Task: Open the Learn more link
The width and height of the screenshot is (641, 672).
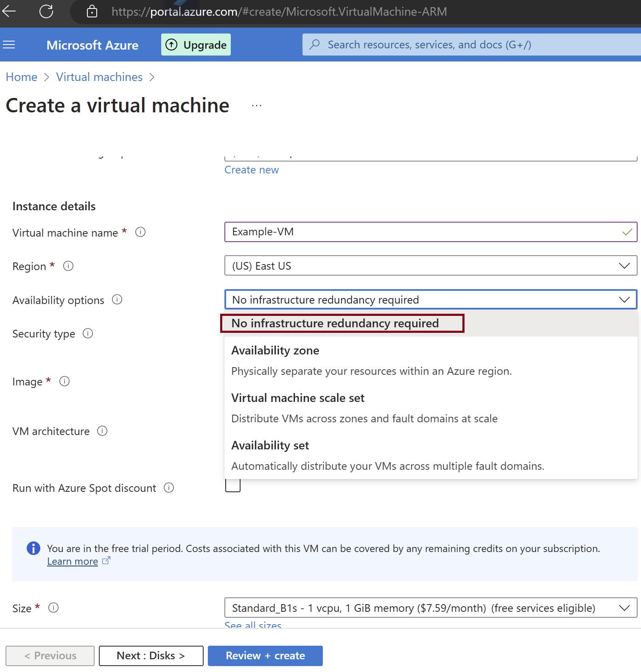Action: point(73,561)
